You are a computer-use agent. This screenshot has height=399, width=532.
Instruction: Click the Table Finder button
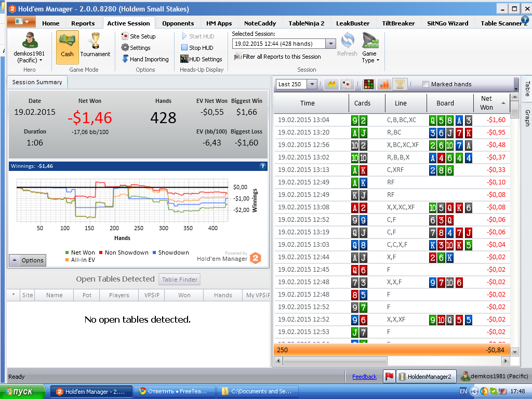coord(179,279)
